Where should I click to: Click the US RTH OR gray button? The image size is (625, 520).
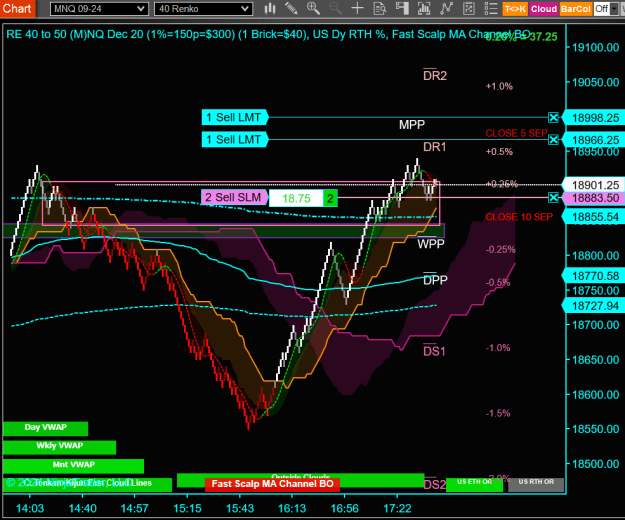click(x=536, y=484)
